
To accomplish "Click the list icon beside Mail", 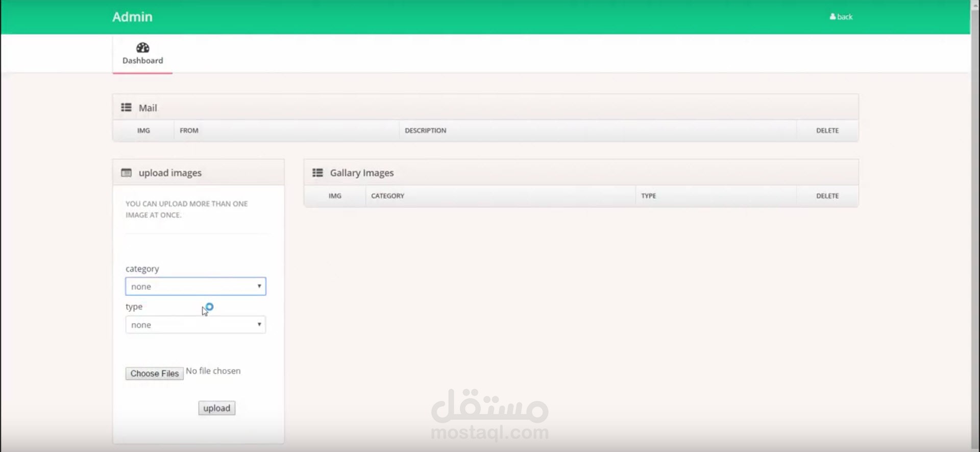I will 126,107.
